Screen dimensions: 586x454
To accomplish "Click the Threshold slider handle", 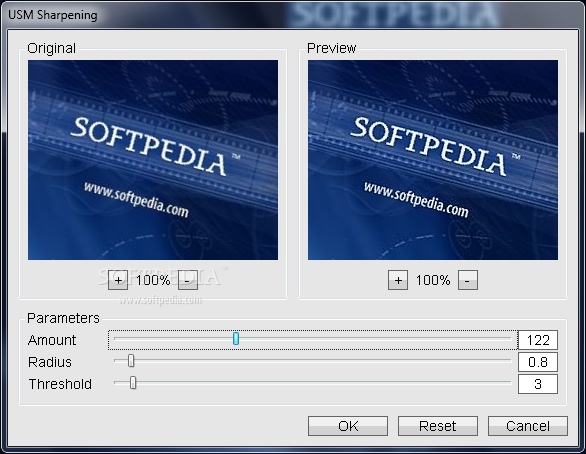I will pyautogui.click(x=133, y=383).
